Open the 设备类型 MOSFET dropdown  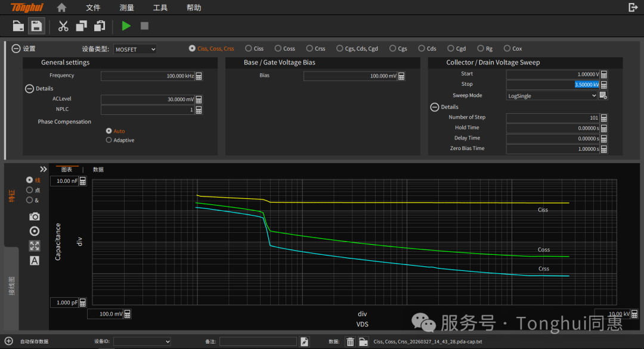click(x=135, y=49)
